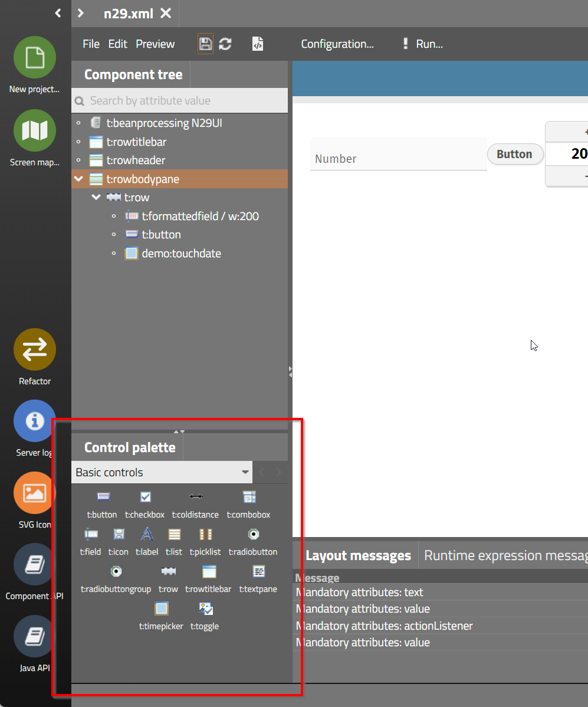Open the Refactor sidebar tool
Viewport: 588px width, 707px height.
[x=35, y=349]
